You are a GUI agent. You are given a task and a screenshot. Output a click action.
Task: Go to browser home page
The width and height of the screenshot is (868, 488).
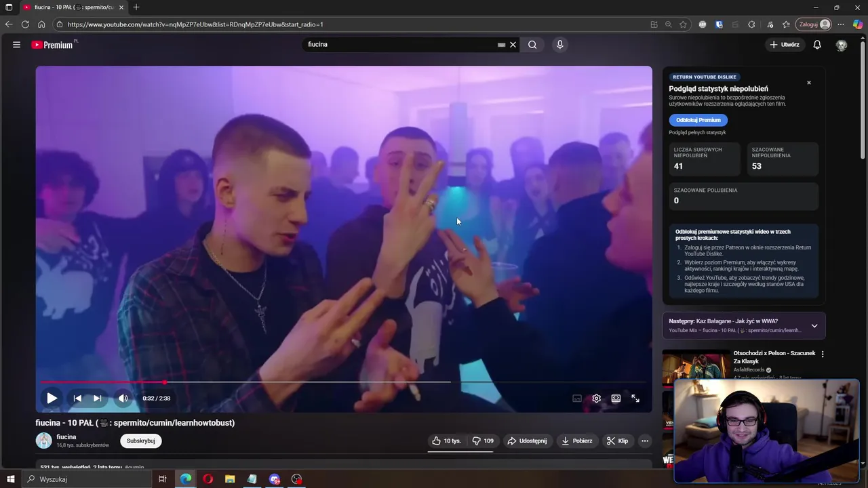point(41,24)
